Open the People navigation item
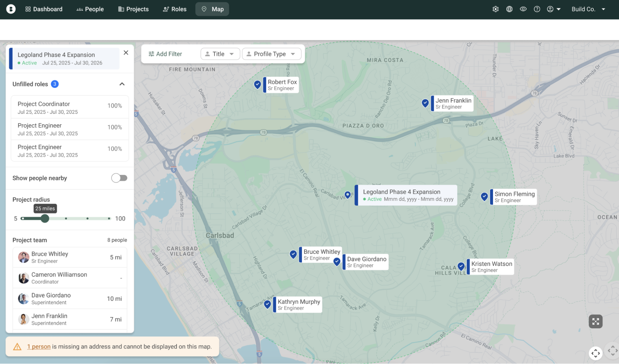 pyautogui.click(x=90, y=9)
